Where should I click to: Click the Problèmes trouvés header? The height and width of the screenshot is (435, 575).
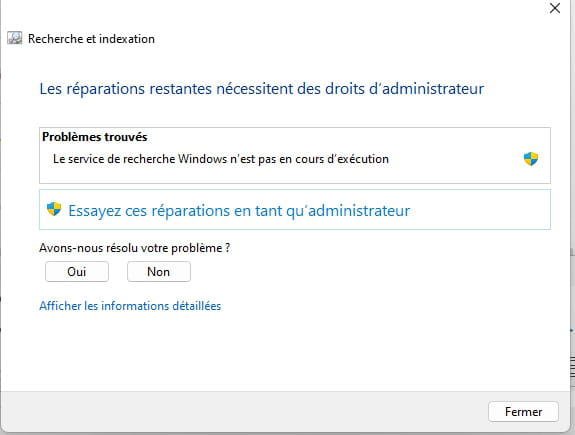pos(95,137)
